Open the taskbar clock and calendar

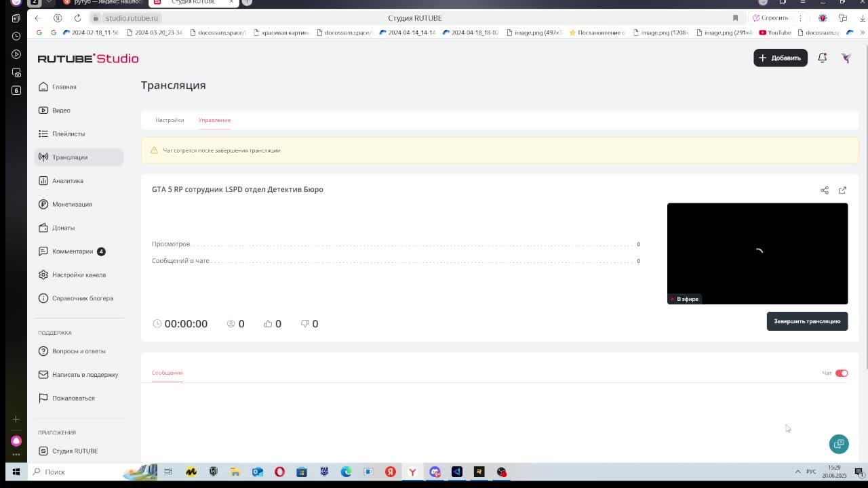pyautogui.click(x=834, y=472)
